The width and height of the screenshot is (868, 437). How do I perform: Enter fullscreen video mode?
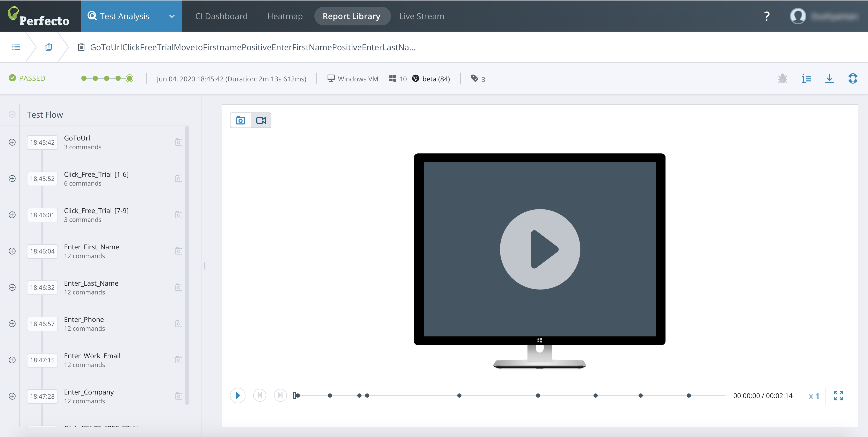click(838, 396)
